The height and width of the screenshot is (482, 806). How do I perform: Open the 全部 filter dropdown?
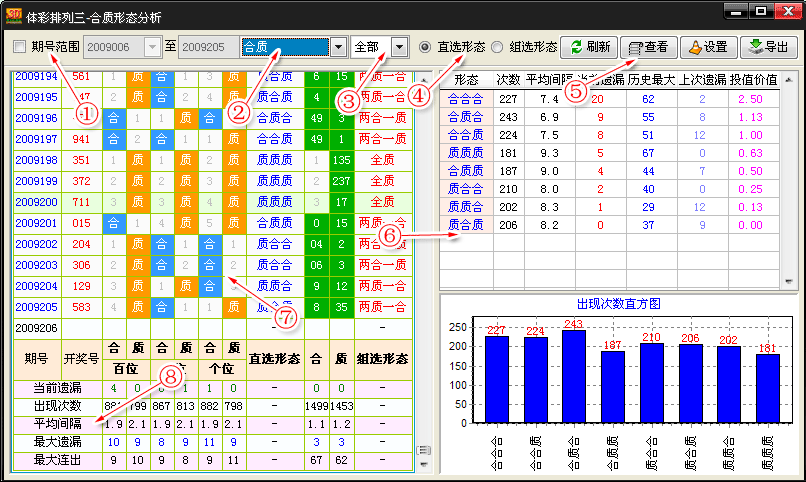[400, 47]
